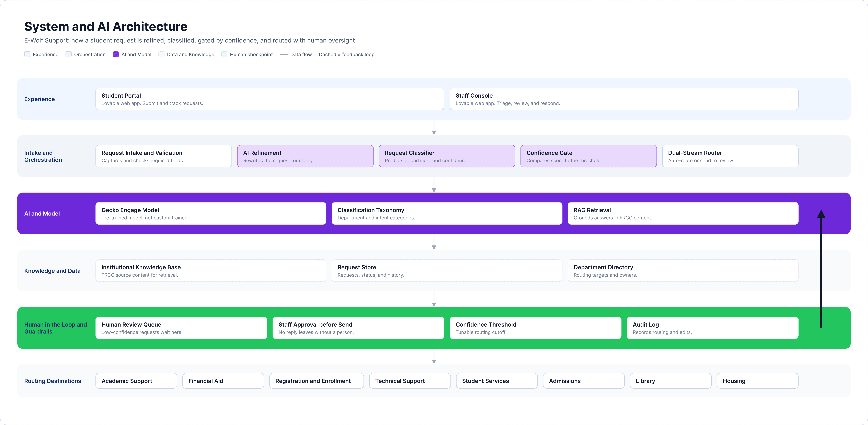Select the Library destination box
This screenshot has width=868, height=425.
coord(671,381)
